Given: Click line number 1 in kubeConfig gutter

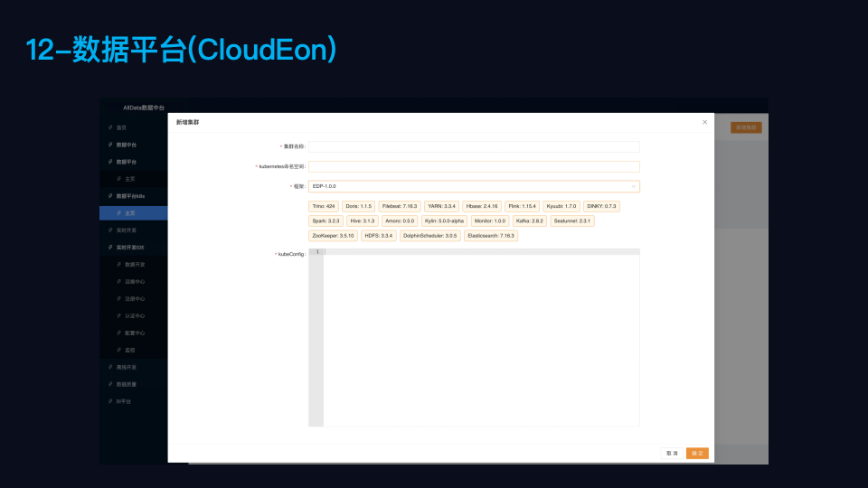Looking at the screenshot, I should 317,252.
